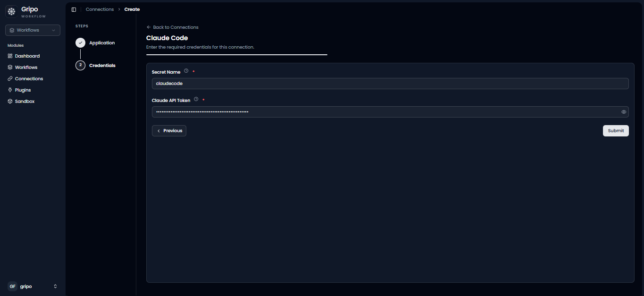Open the Sandbox module

pos(25,101)
